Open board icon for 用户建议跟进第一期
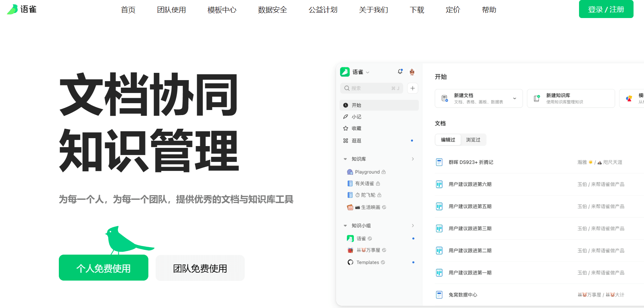Image resolution: width=644 pixels, height=308 pixels. pos(439,273)
